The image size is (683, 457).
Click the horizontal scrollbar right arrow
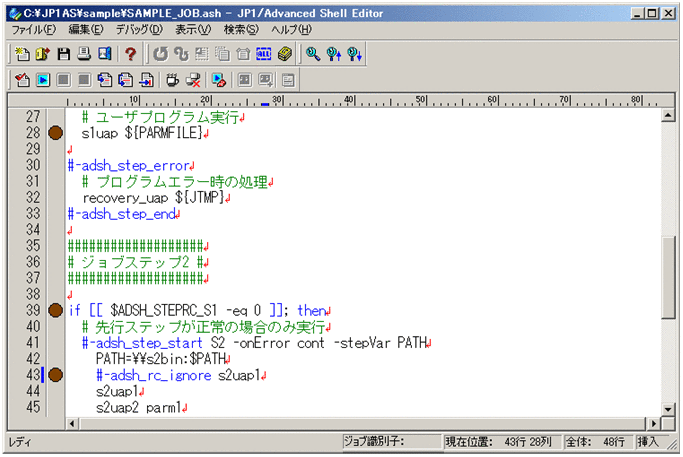pos(652,424)
